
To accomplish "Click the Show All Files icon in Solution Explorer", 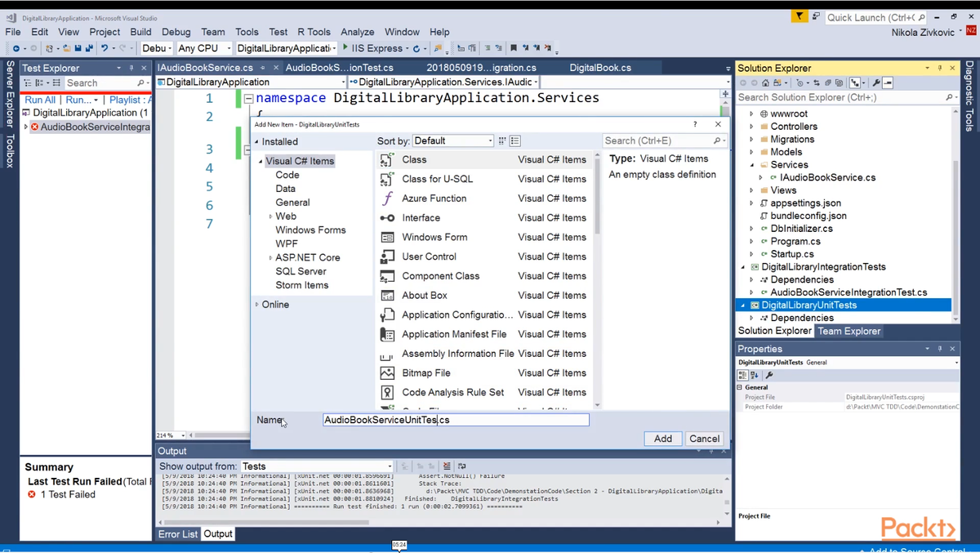I will coord(839,83).
